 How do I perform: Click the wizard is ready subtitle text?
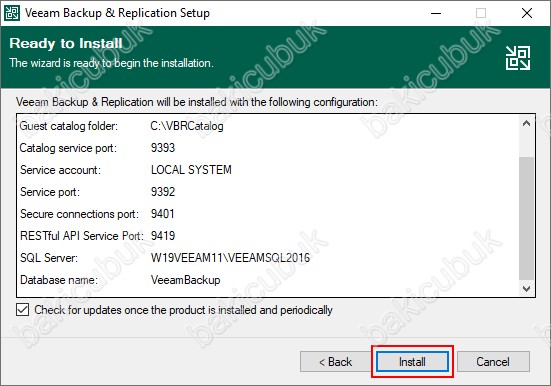[x=111, y=63]
